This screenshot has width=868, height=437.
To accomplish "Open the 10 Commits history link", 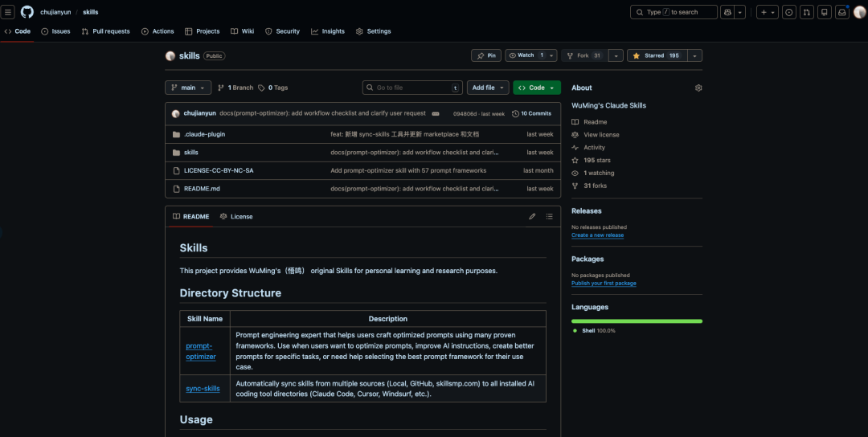I will point(531,113).
